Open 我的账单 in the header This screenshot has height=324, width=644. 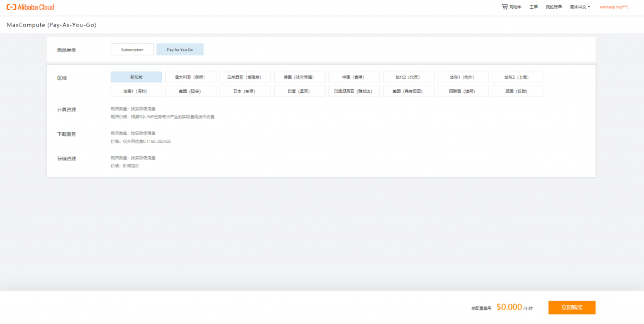[553, 7]
